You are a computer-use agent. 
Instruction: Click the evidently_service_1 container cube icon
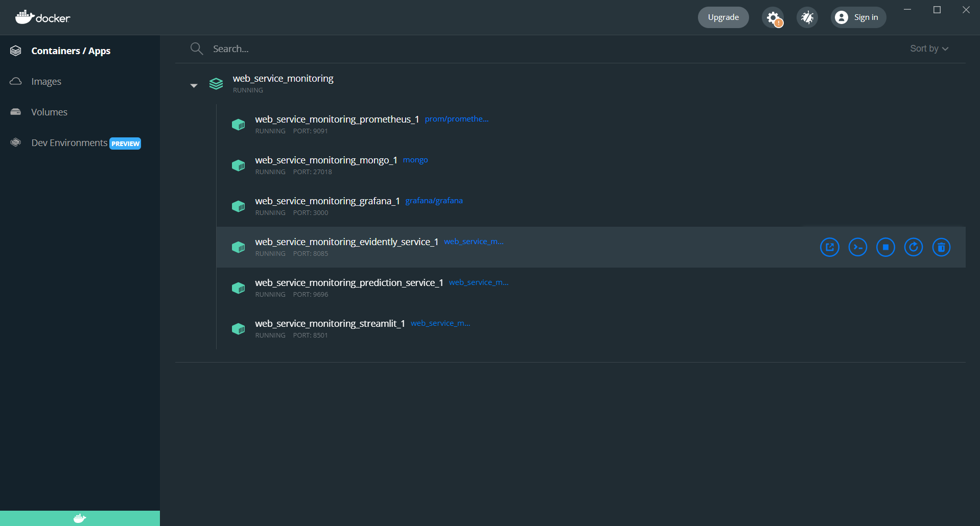(239, 247)
